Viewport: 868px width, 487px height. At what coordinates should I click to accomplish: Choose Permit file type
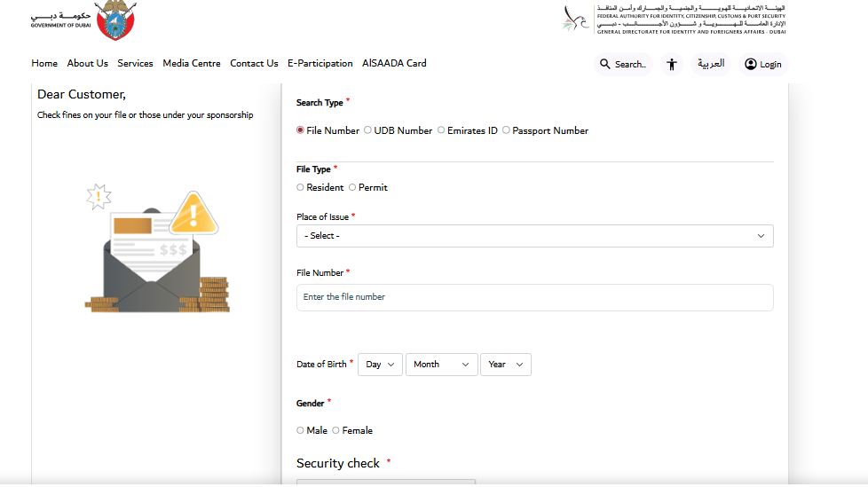click(x=352, y=187)
